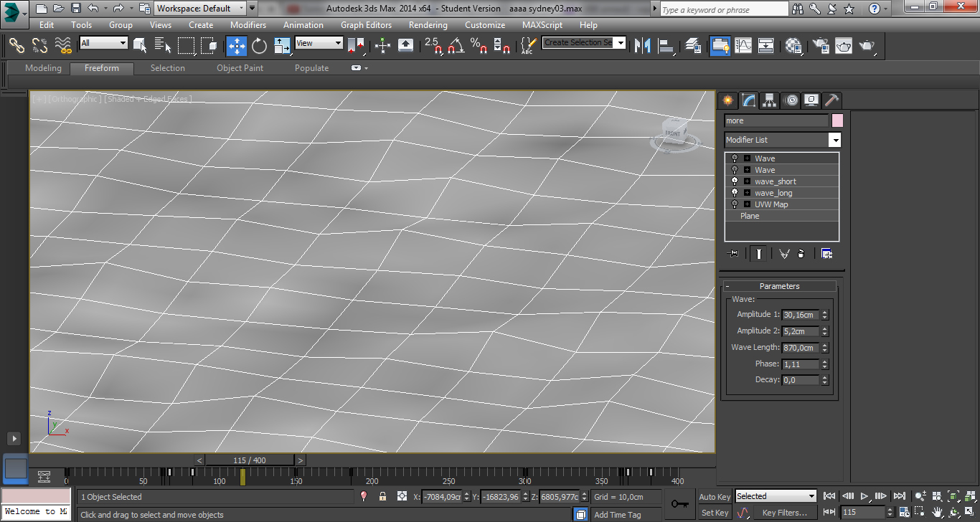Open the Utilities hammer panel icon
Viewport: 980px width, 522px height.
coord(831,100)
